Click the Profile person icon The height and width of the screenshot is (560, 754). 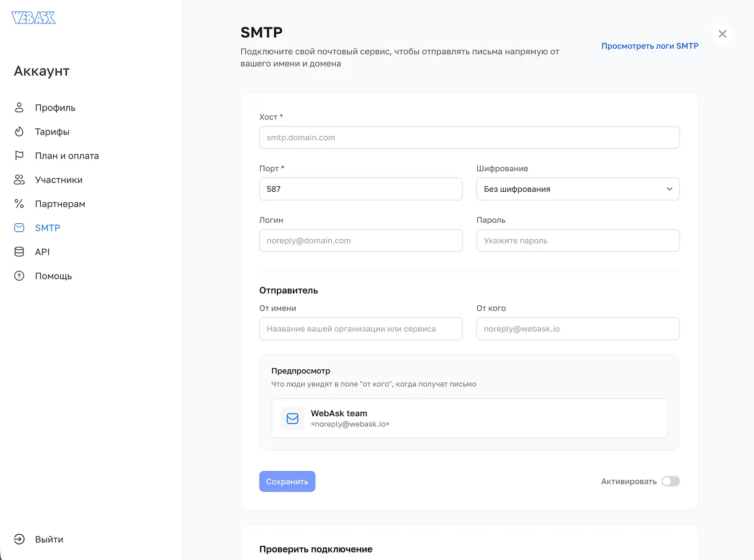pos(19,108)
